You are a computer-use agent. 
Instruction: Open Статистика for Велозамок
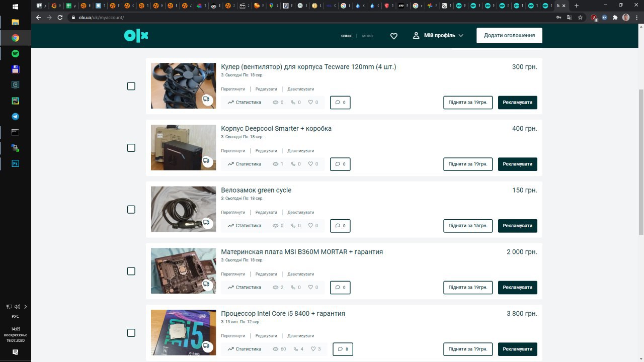coord(244,226)
